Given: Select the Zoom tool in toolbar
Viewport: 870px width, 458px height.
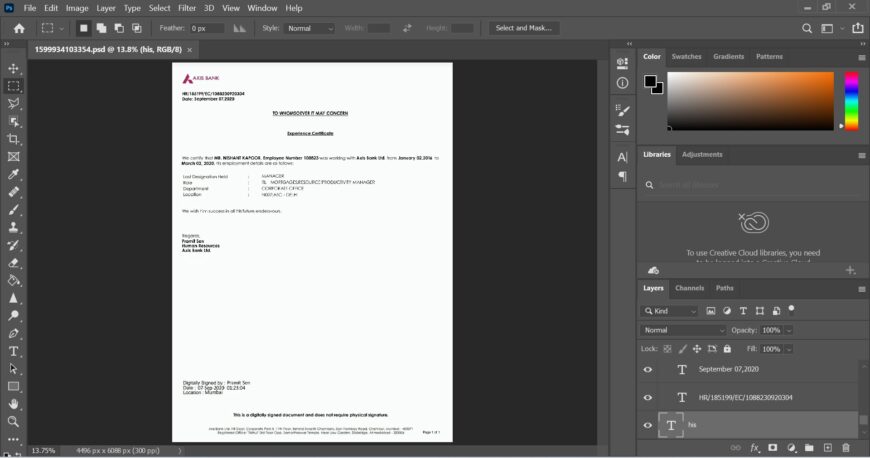Looking at the screenshot, I should [x=14, y=422].
